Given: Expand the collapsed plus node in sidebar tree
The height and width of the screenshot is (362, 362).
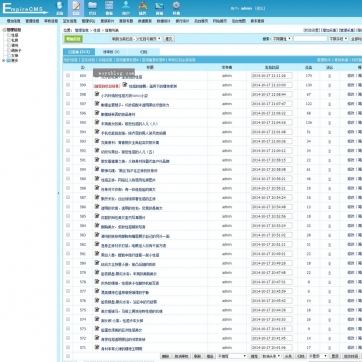Looking at the screenshot, I should 3,61.
